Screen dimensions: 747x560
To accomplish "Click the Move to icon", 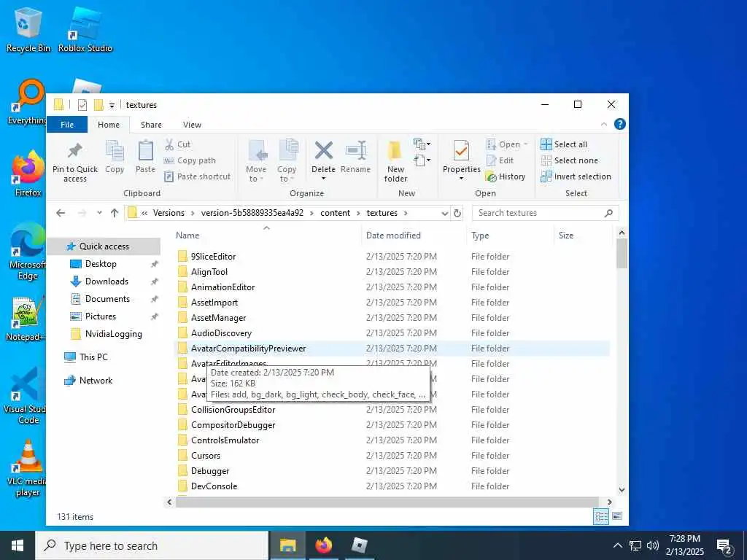I will (256, 151).
